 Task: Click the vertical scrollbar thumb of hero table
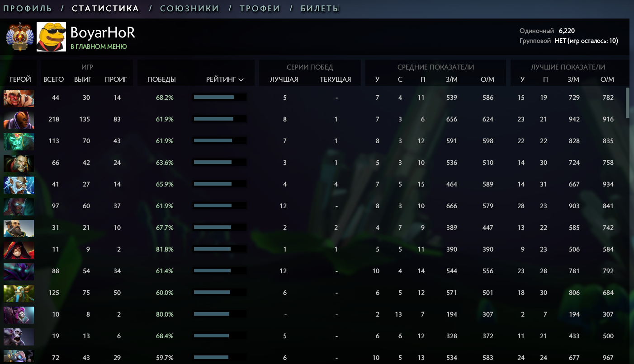[627, 103]
